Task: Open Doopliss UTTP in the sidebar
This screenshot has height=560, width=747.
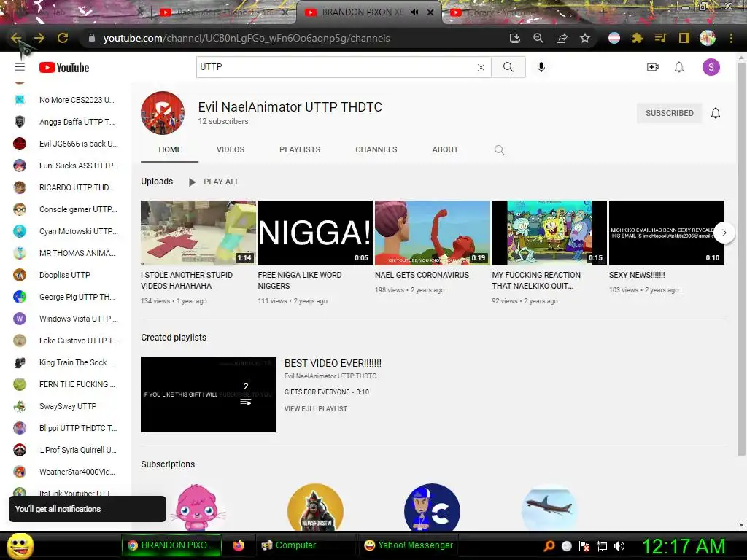Action: click(66, 275)
